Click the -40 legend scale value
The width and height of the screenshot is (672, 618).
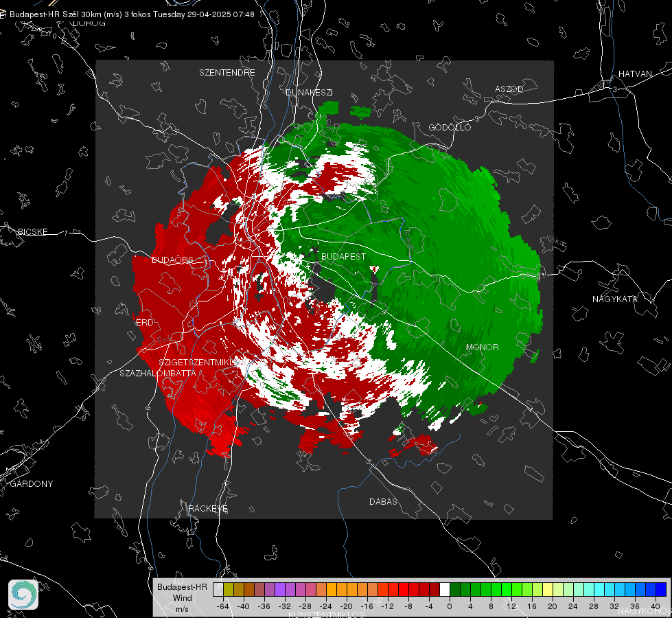click(244, 606)
